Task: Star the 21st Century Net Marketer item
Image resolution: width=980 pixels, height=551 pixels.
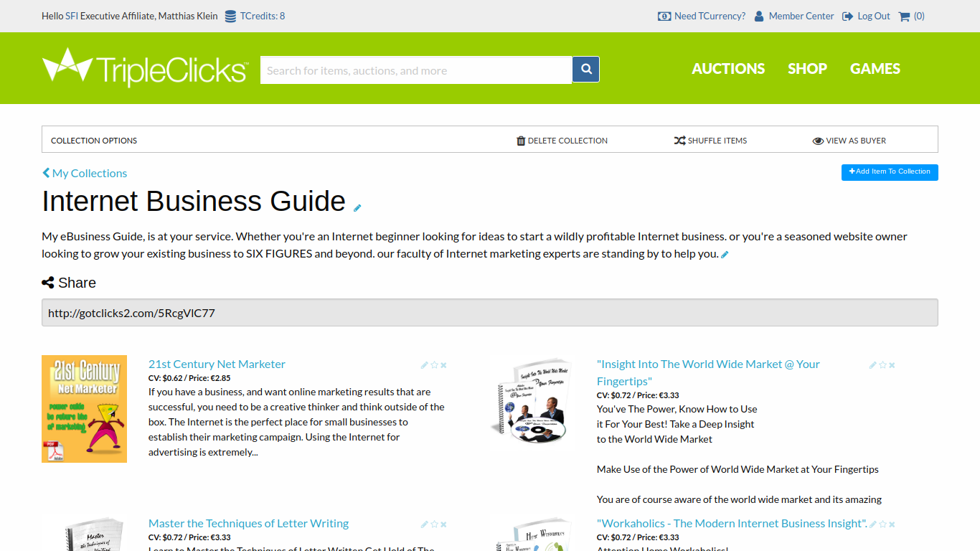Action: click(434, 365)
